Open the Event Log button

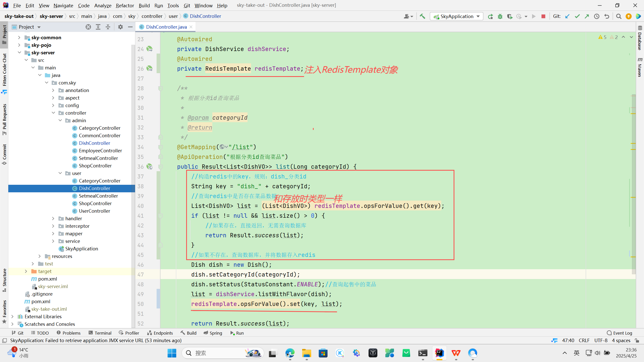[x=619, y=333]
